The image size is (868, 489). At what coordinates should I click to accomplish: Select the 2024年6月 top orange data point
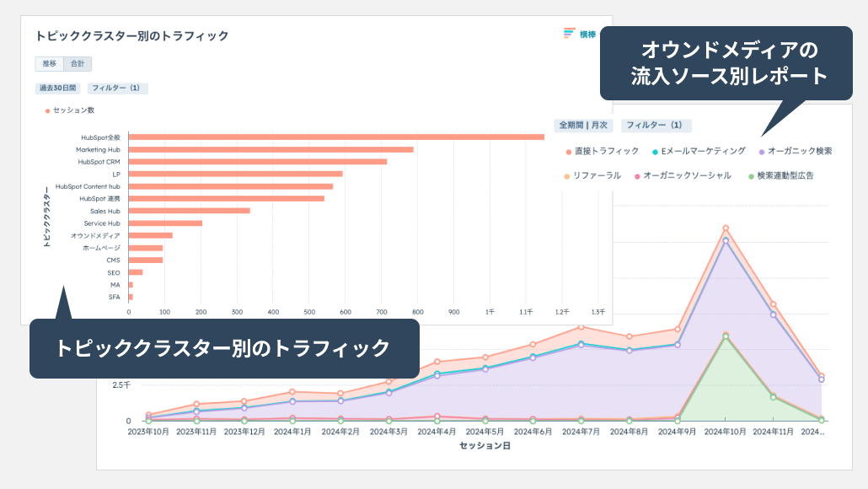[533, 345]
